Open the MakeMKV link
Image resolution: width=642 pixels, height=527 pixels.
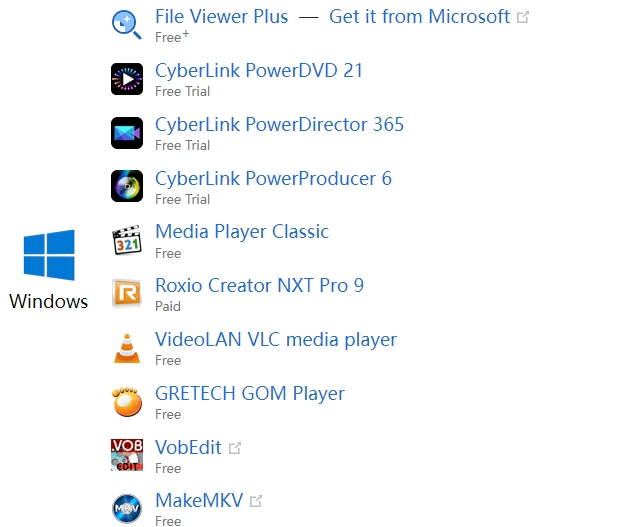(199, 500)
